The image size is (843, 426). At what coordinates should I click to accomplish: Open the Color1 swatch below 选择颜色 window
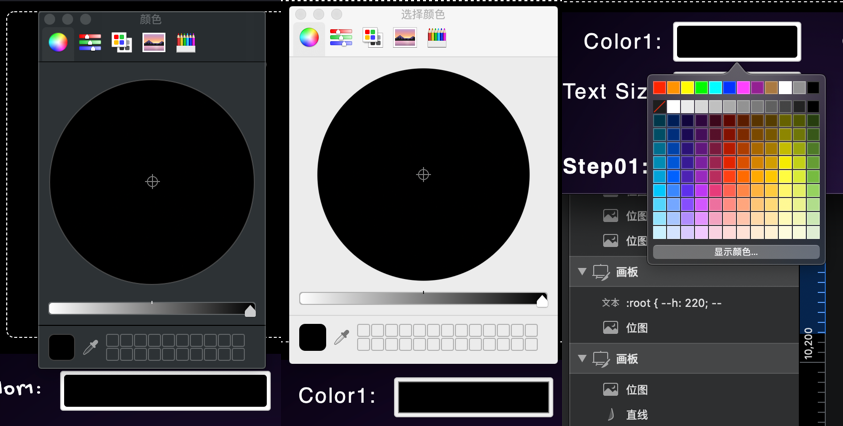[474, 397]
